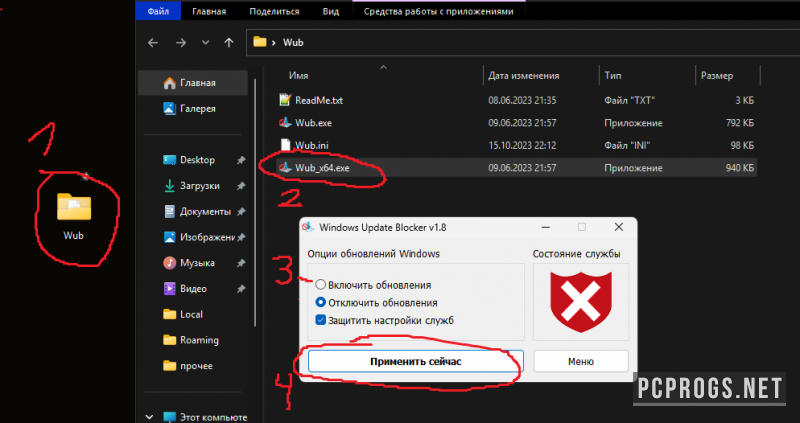
Task: Click the Wub segment in address bar
Action: coord(293,42)
